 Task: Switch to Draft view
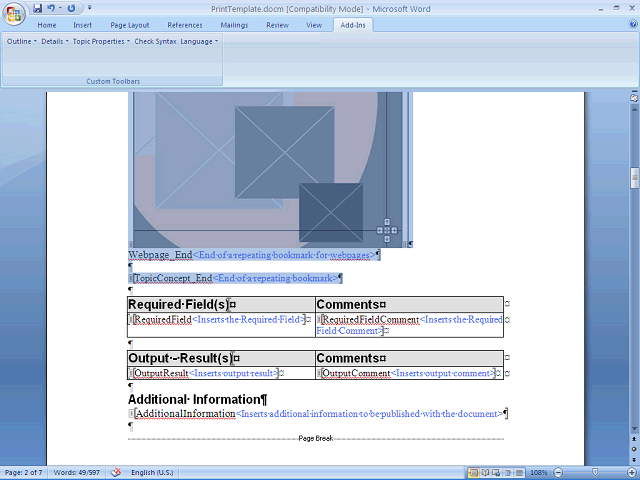[x=519, y=473]
